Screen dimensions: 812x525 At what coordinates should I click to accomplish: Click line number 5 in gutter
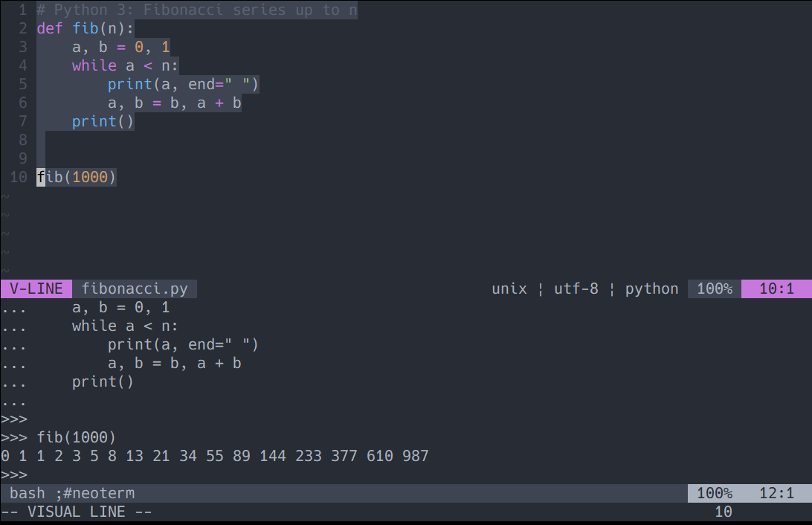tap(23, 84)
